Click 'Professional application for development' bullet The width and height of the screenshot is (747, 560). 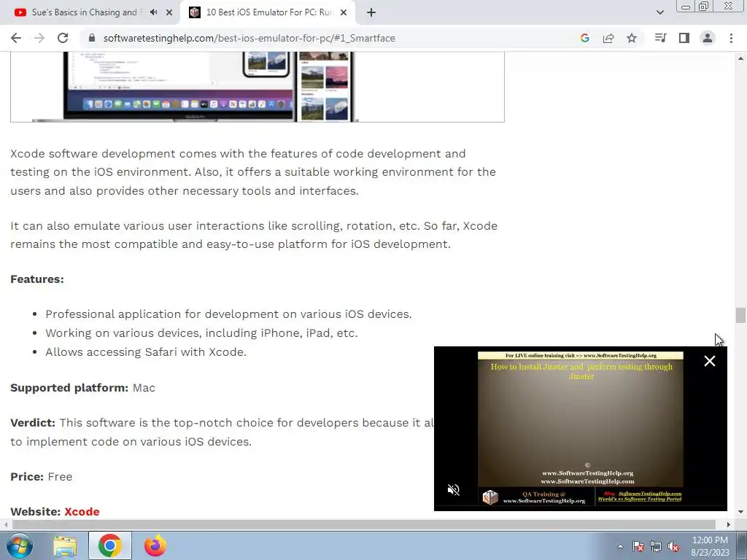coord(228,314)
